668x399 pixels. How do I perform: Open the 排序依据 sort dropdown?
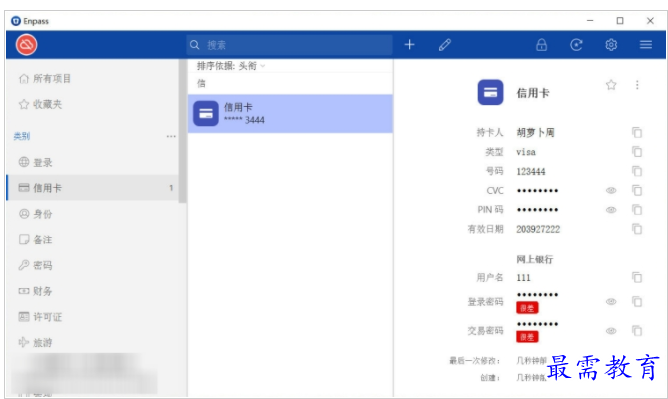pos(231,66)
